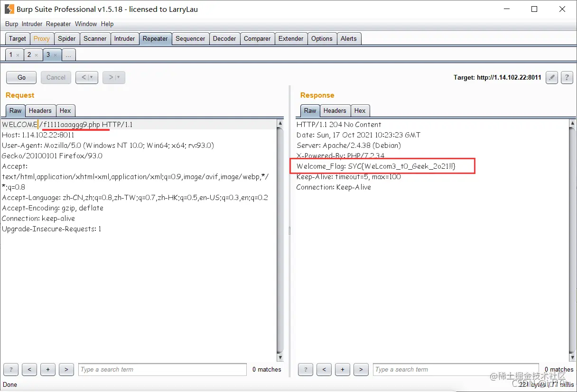Click response search plus options button
This screenshot has height=392, width=577.
point(343,370)
